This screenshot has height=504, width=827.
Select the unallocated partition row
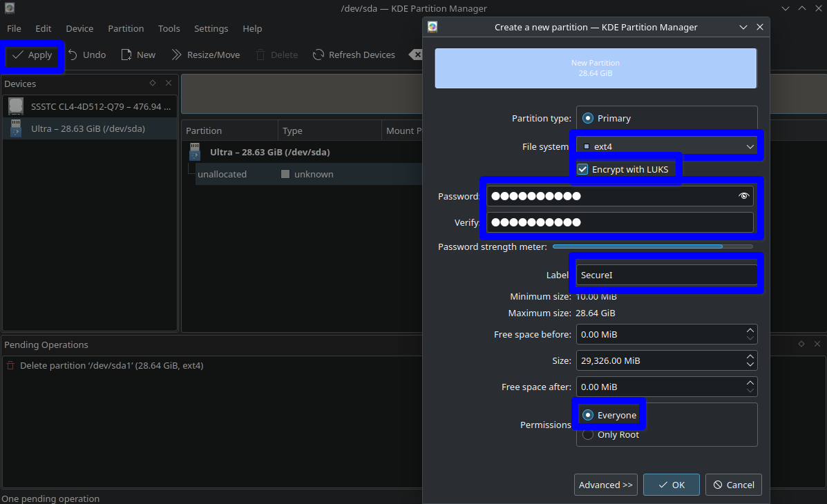tap(309, 174)
